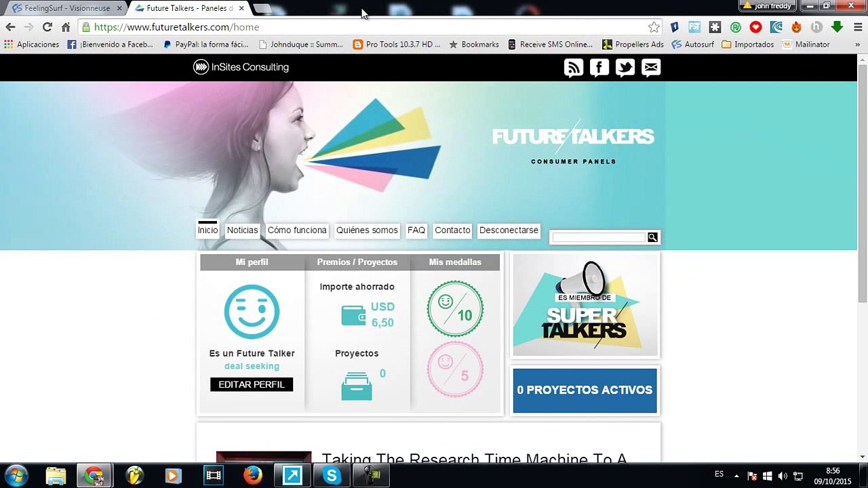Viewport: 868px width, 488px height.
Task: Click the email envelope icon in header
Action: coord(651,67)
